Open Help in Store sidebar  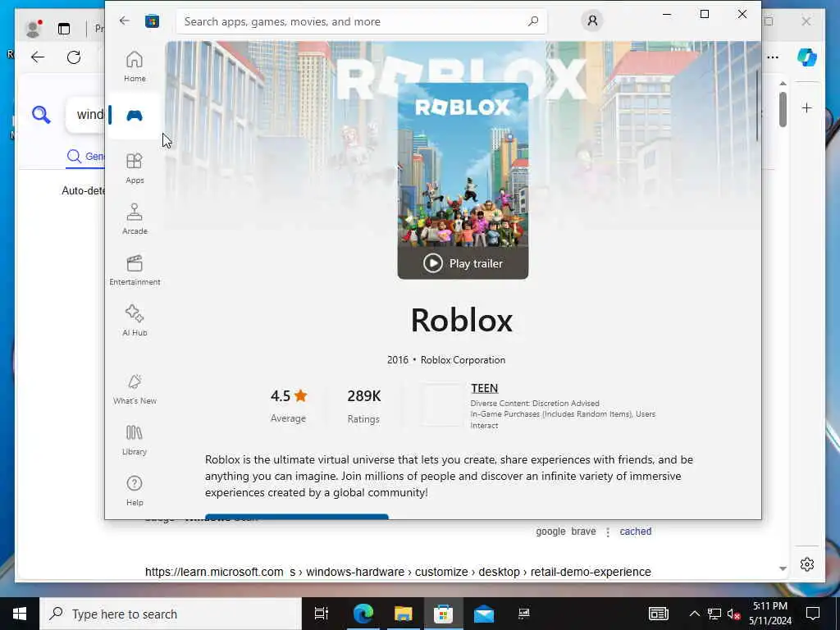point(135,491)
